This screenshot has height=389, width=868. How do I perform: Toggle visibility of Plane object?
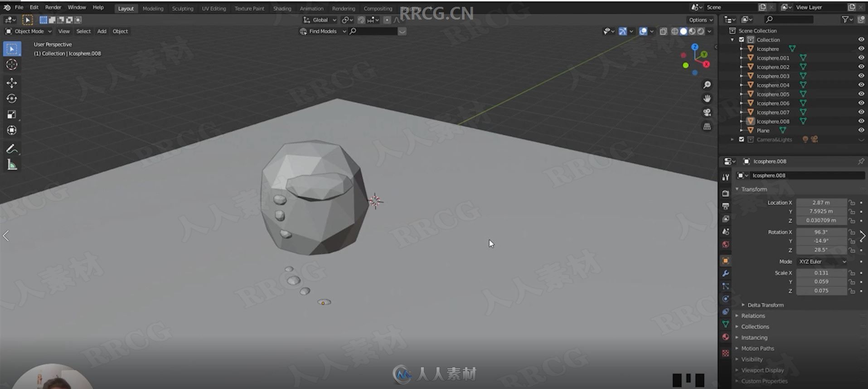pos(861,130)
